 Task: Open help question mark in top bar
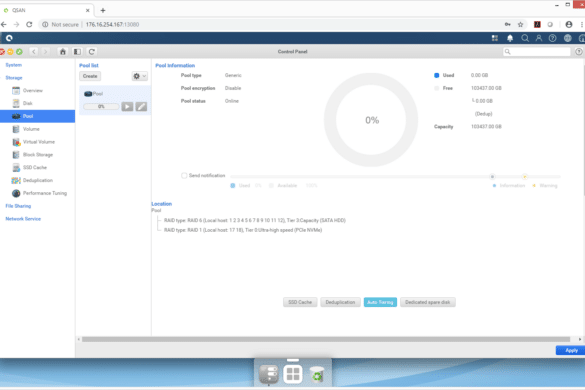[553, 38]
